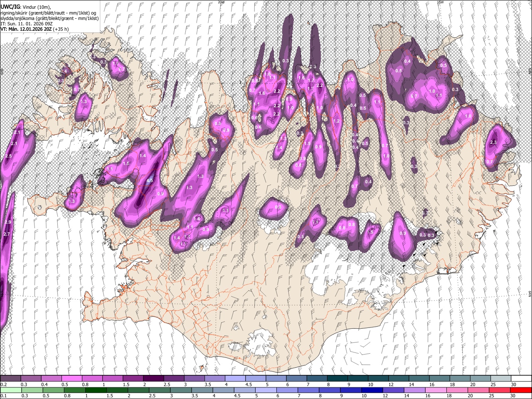Select the dark teal 8–9 snow legend swatch

[337, 378]
